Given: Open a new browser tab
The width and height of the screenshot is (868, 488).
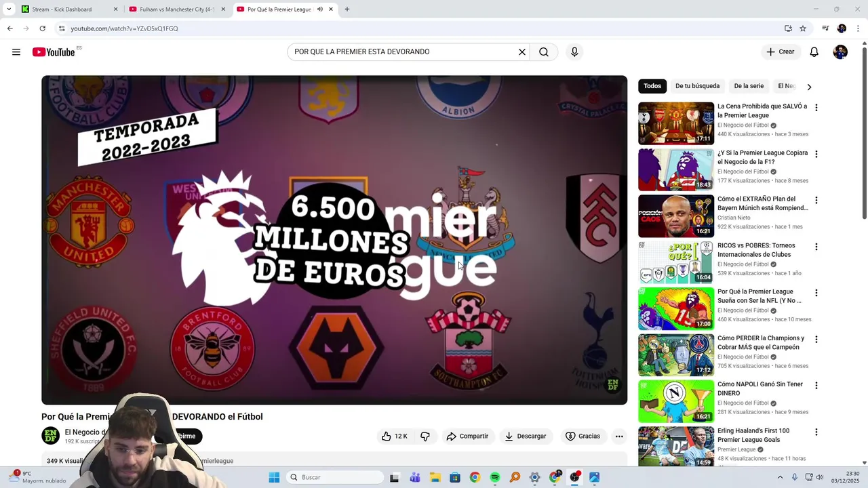Looking at the screenshot, I should point(347,9).
